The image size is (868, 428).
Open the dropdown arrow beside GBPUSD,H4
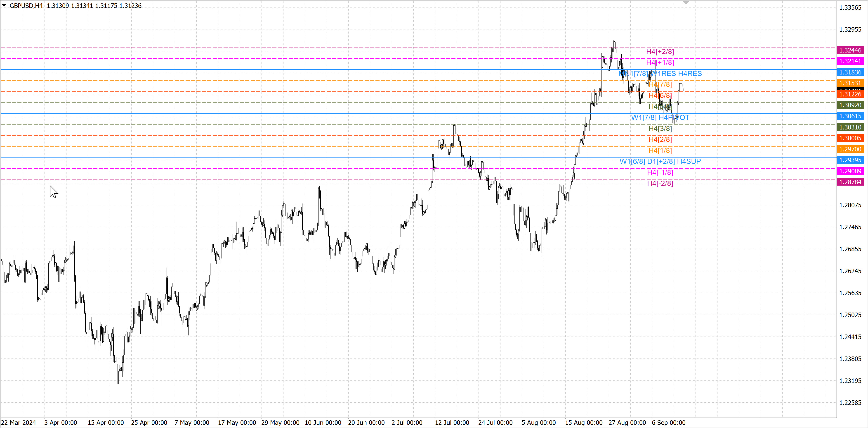click(4, 5)
